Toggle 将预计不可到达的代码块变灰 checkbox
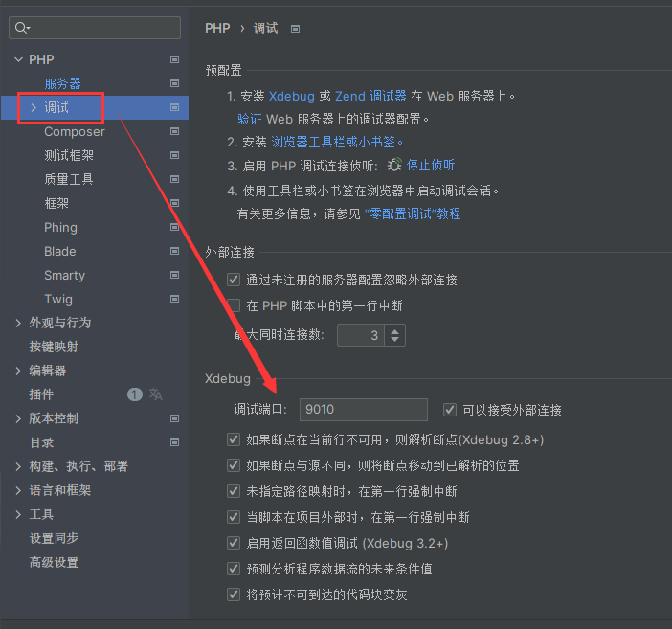 pos(234,595)
